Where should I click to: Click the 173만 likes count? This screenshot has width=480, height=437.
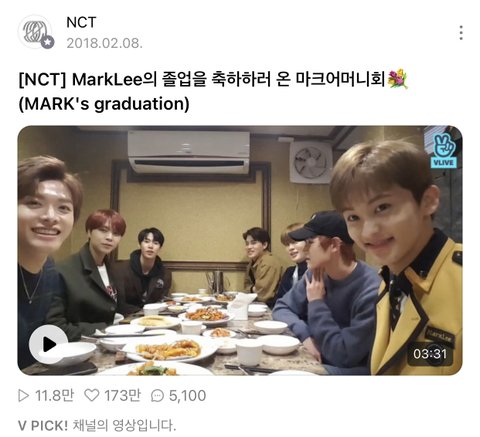(122, 396)
